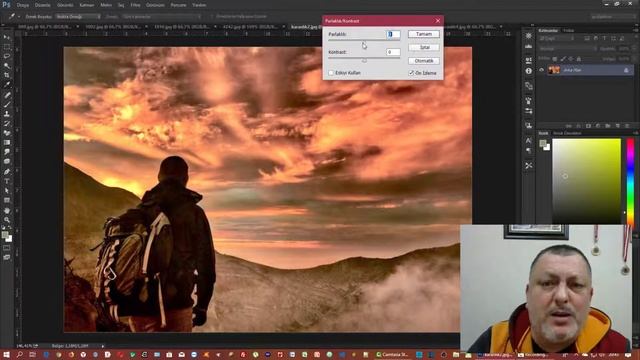Select the Type tool
The width and height of the screenshot is (640, 360).
pos(7,181)
